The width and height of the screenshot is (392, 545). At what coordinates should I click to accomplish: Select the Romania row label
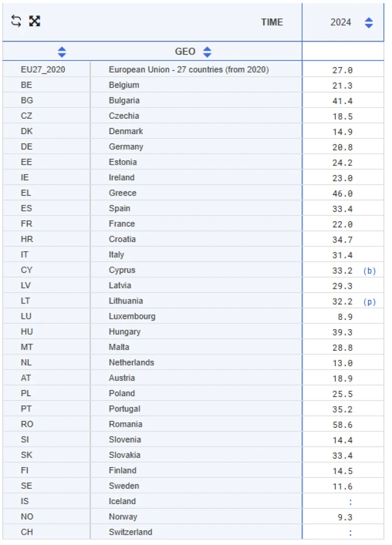125,424
